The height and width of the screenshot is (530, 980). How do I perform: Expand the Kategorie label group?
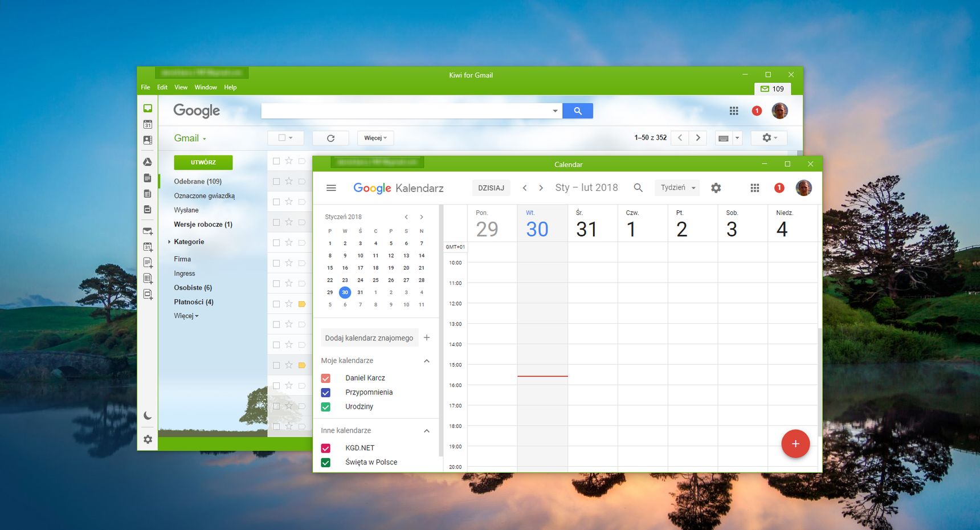[x=169, y=242]
